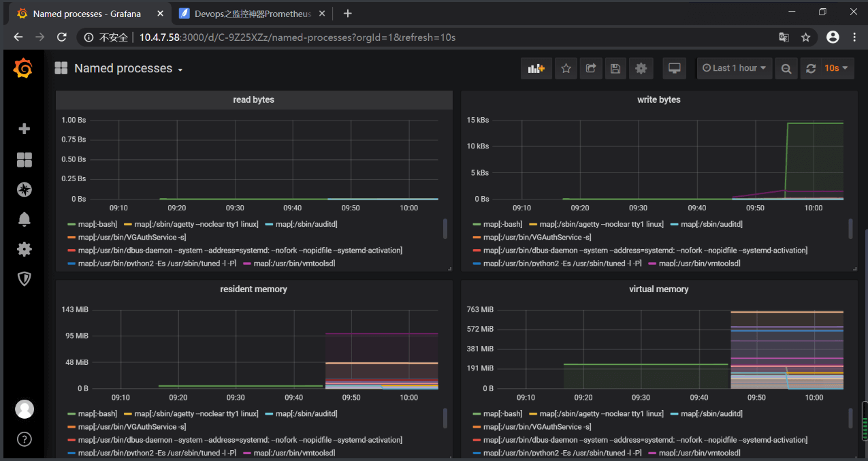Viewport: 868px width, 461px height.
Task: Click the zoom out time range button
Action: pyautogui.click(x=786, y=68)
